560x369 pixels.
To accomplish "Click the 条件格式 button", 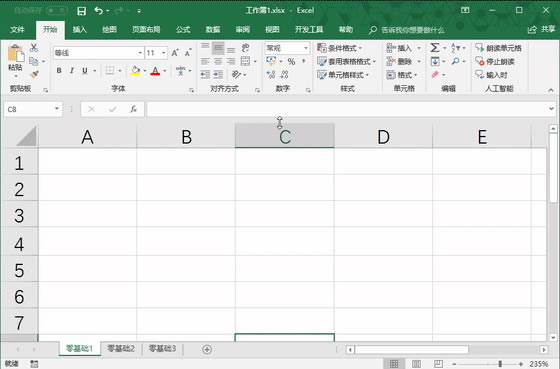I will point(340,48).
